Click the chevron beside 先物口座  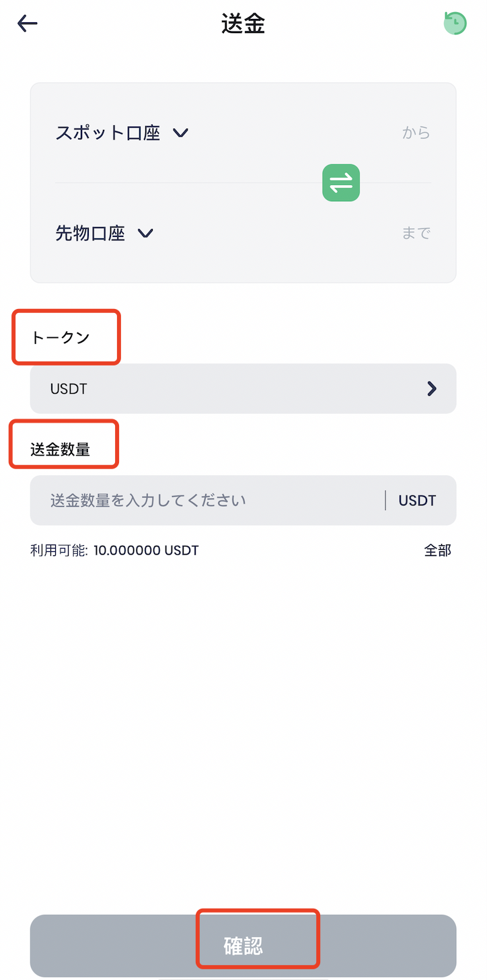click(x=145, y=234)
